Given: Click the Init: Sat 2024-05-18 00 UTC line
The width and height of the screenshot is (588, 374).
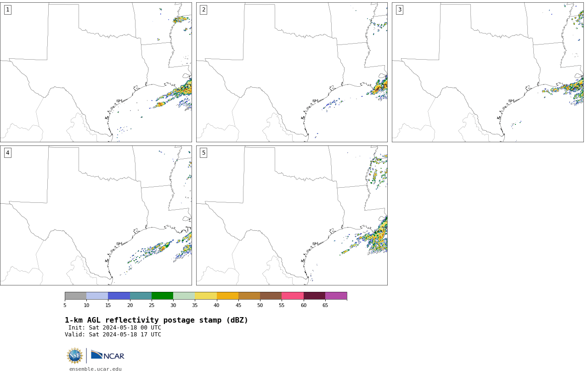Looking at the screenshot, I should point(115,328).
